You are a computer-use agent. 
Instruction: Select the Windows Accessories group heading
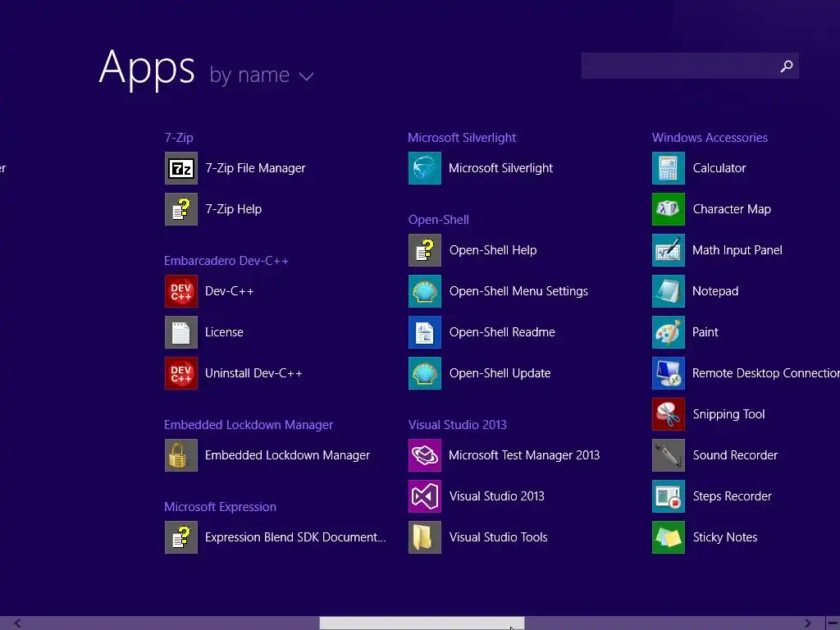click(x=710, y=138)
